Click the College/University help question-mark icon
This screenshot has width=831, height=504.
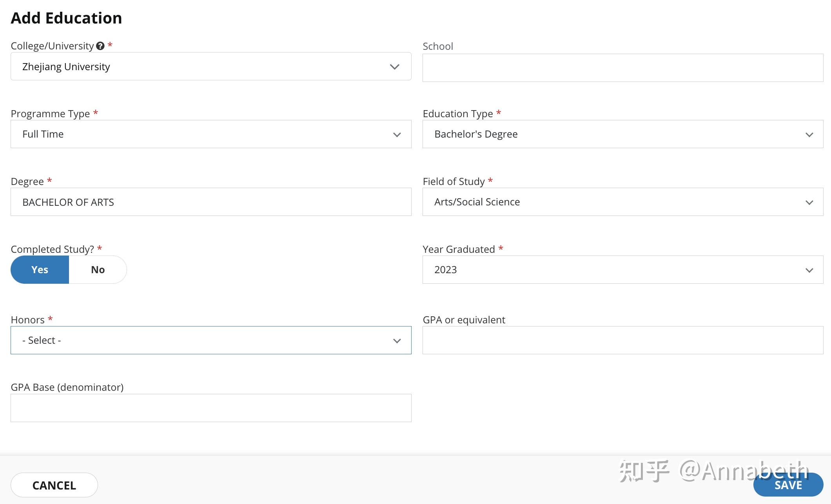pyautogui.click(x=100, y=46)
